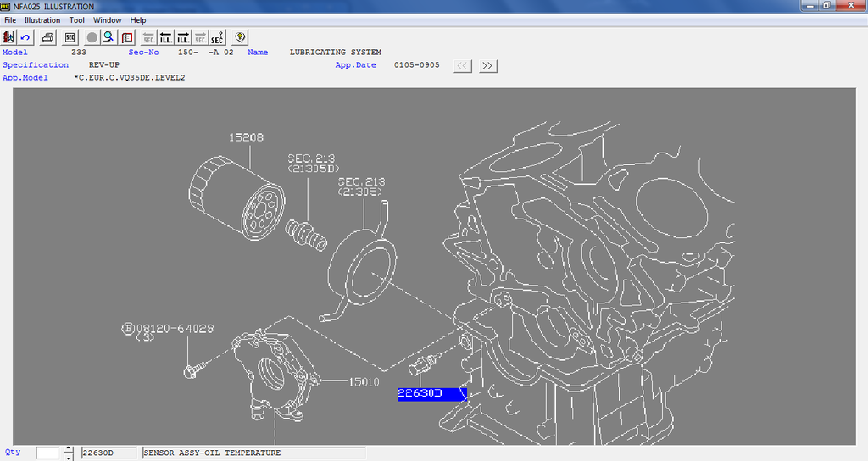This screenshot has height=461, width=868.
Task: Click the Qty input field
Action: coord(48,453)
